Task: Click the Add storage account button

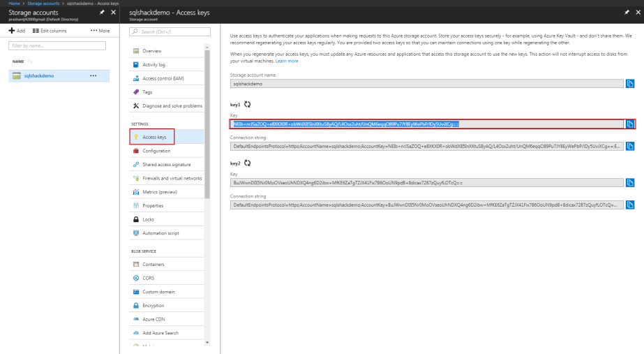Action: (17, 31)
